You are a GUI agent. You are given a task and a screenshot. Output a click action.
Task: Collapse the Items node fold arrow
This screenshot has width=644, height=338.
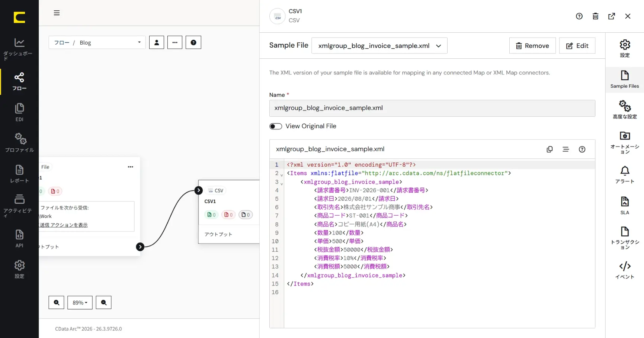(282, 175)
